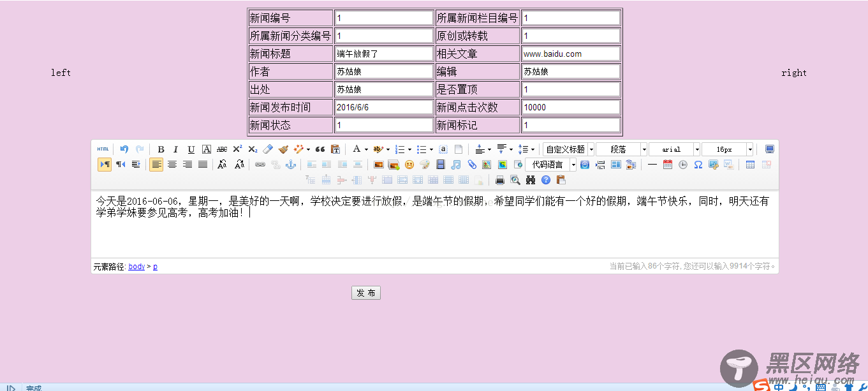This screenshot has width=868, height=391.
Task: Open the arial font family dropdown
Action: click(674, 149)
